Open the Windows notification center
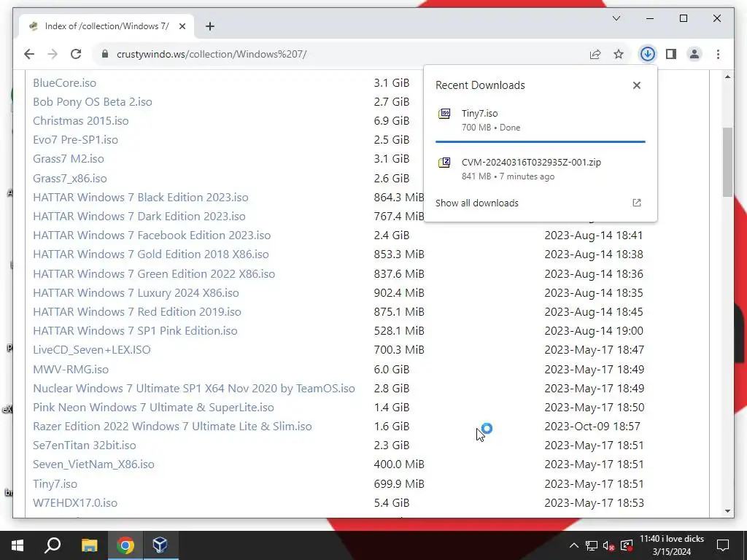747x560 pixels. point(723,545)
